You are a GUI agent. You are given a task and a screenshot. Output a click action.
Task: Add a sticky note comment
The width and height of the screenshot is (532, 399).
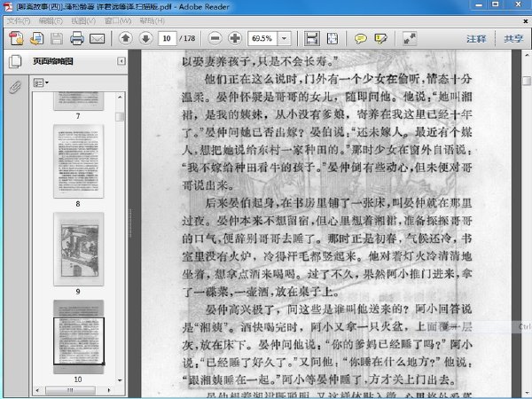pos(360,38)
